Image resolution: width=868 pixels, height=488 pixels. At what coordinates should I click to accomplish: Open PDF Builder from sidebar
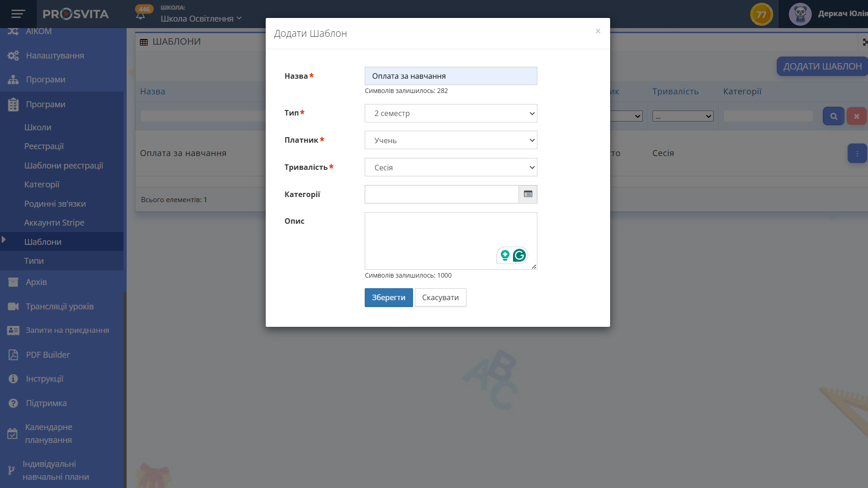click(48, 354)
